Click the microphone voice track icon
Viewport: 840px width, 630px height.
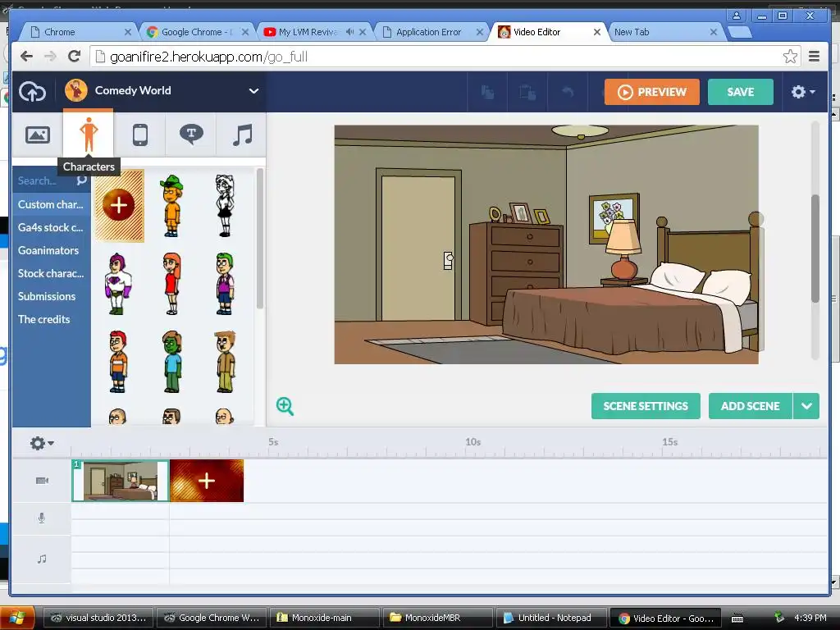42,518
